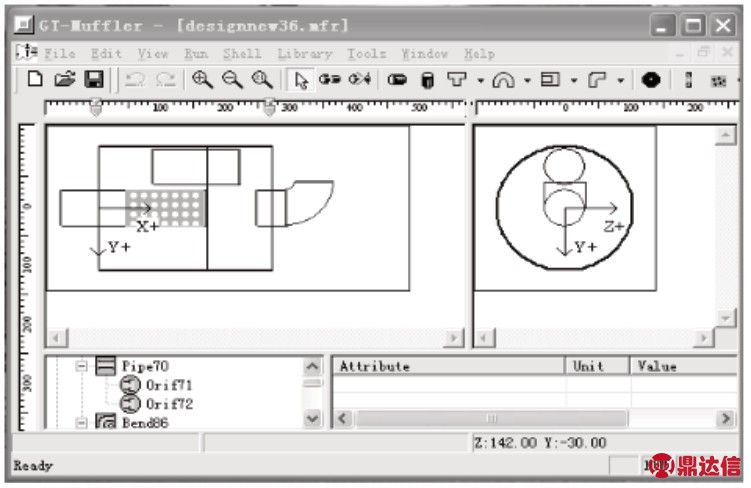Viewport: 751px width, 488px height.
Task: Click the vertical bar toolbar icon
Action: tap(688, 79)
